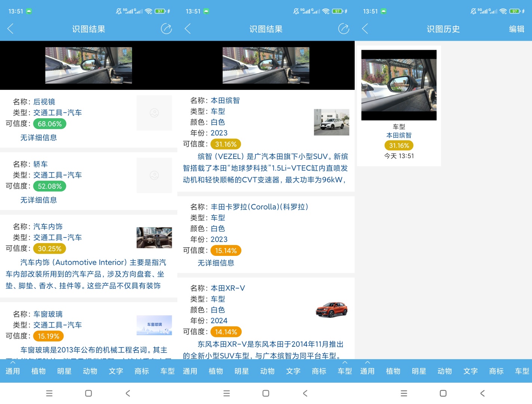Tap share icon on the 后视镜 results screen
Image resolution: width=532 pixels, height=404 pixels.
coord(166,29)
